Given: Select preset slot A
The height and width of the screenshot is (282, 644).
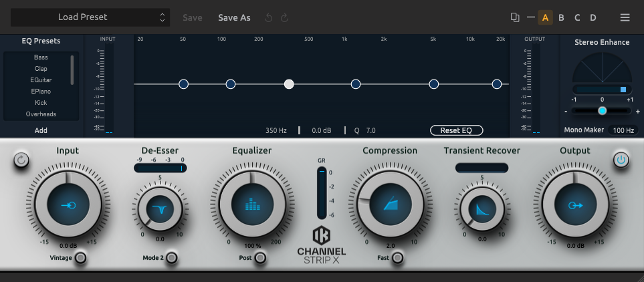Looking at the screenshot, I should 545,17.
